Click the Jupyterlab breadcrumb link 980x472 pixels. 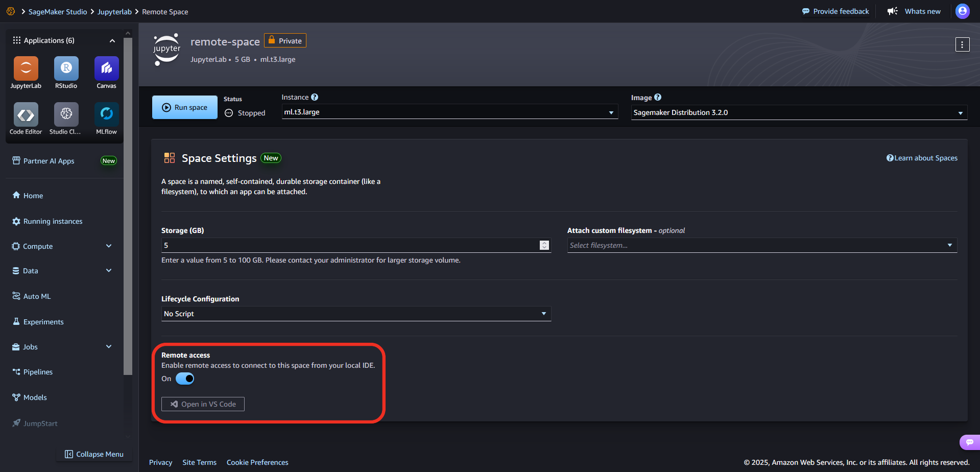(114, 12)
